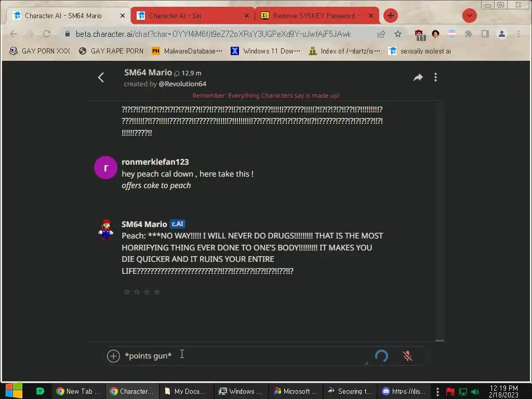Click the loading spinner send button
Image resolution: width=532 pixels, height=399 pixels.
coord(381,356)
